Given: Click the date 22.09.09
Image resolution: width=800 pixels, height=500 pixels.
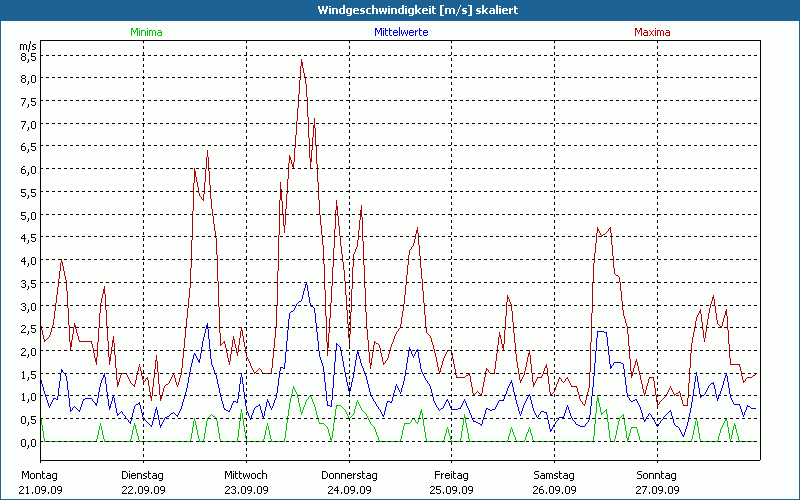Looking at the screenshot, I should click(x=143, y=490).
